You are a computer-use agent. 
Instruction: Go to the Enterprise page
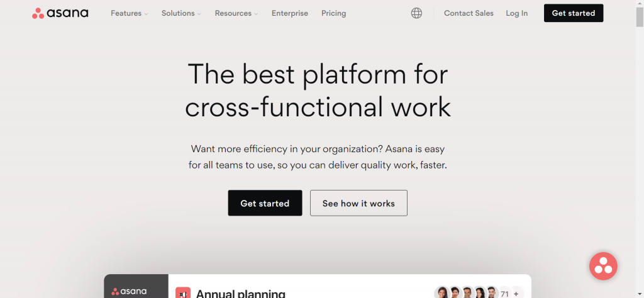tap(290, 13)
